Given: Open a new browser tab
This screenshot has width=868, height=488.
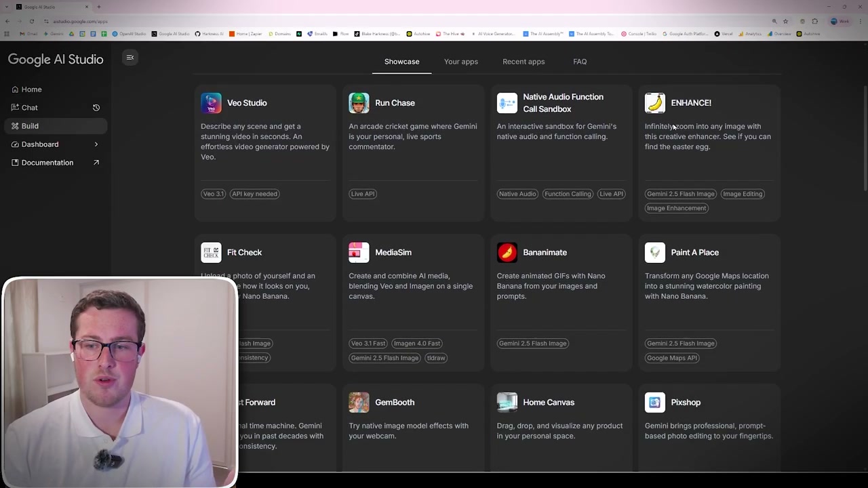Looking at the screenshot, I should point(99,7).
